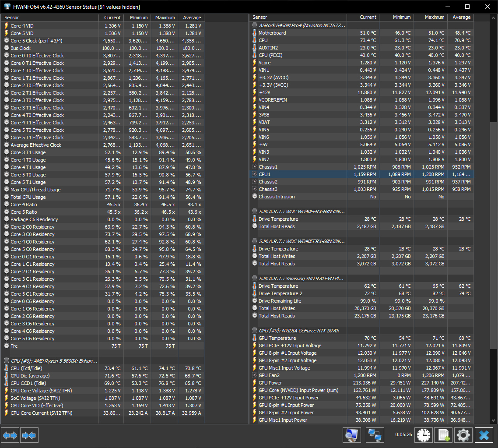Select the first WDC WD40EFRX S.M.A.R.T. header
This screenshot has height=448, width=498.
pyautogui.click(x=362, y=211)
